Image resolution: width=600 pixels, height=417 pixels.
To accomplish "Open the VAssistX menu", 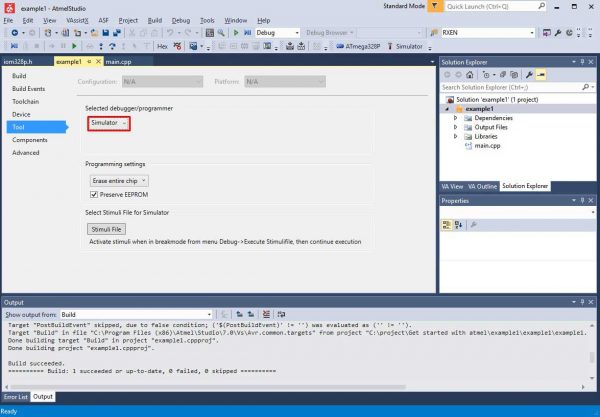I will point(77,20).
